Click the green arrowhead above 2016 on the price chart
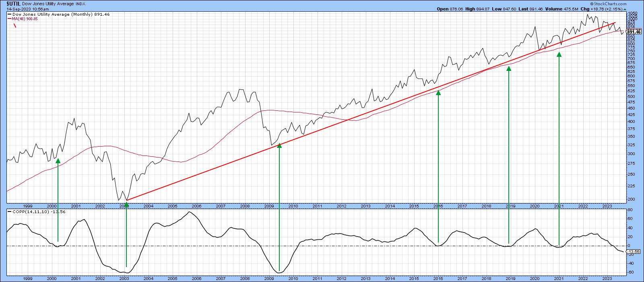Image resolution: width=644 pixels, height=282 pixels. click(x=438, y=92)
